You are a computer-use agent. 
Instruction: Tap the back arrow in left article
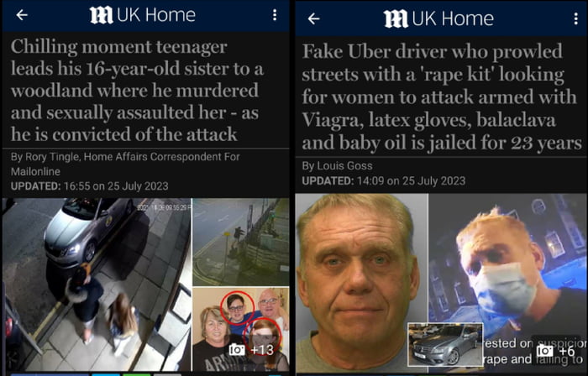pos(22,15)
